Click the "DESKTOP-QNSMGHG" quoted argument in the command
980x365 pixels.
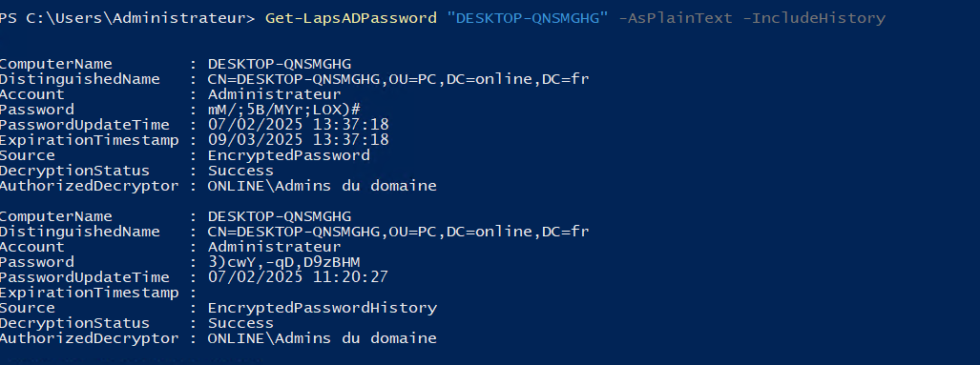click(528, 18)
